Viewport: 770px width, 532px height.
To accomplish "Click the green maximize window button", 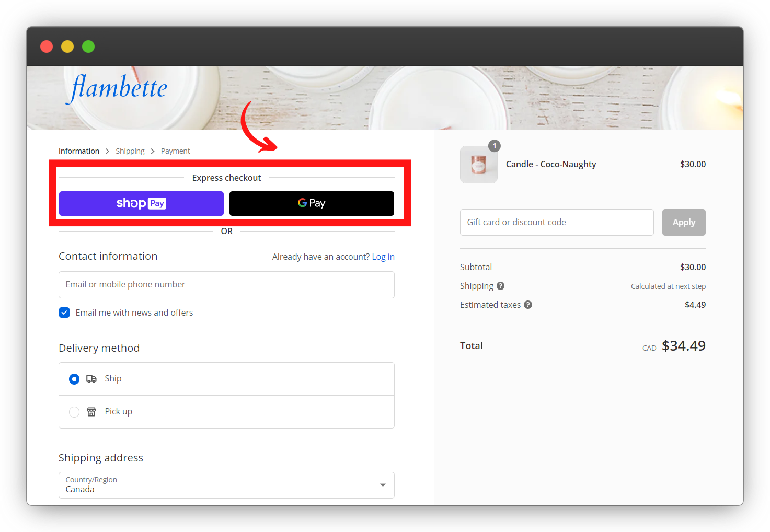I will point(88,47).
